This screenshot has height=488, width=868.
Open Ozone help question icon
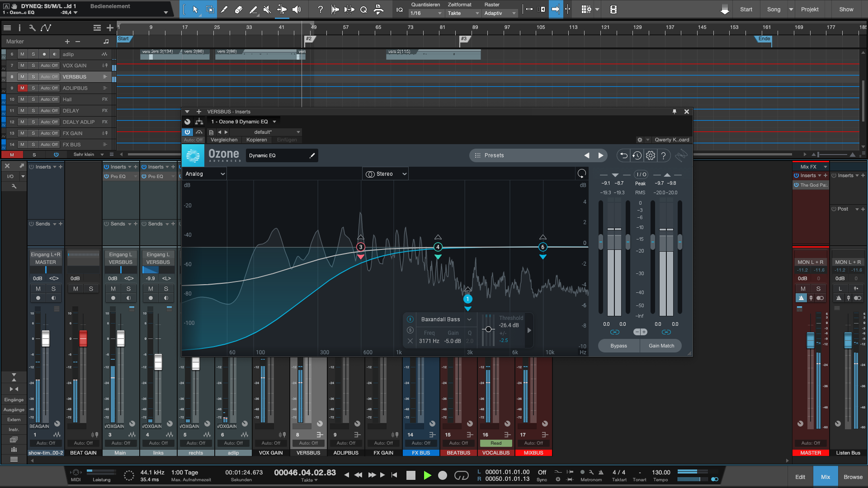(x=663, y=155)
